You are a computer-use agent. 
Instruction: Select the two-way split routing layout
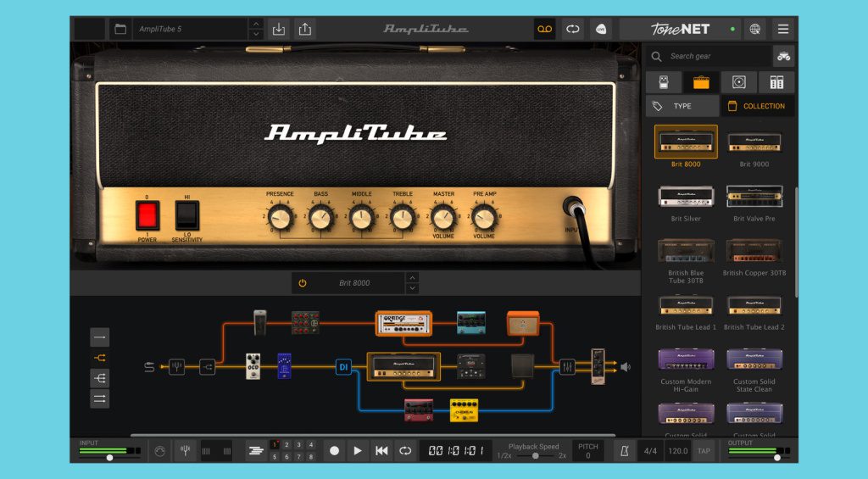coord(100,358)
